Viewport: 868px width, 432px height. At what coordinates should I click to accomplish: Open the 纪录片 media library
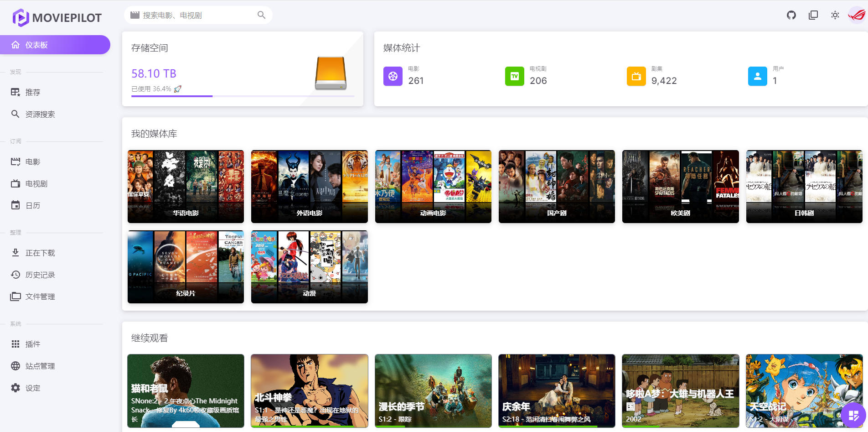[x=186, y=267]
